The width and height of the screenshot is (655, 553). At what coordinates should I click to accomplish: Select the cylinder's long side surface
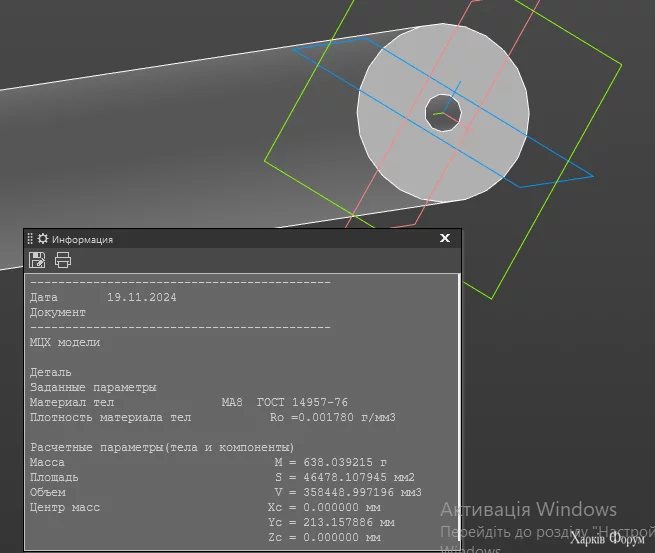pyautogui.click(x=150, y=150)
